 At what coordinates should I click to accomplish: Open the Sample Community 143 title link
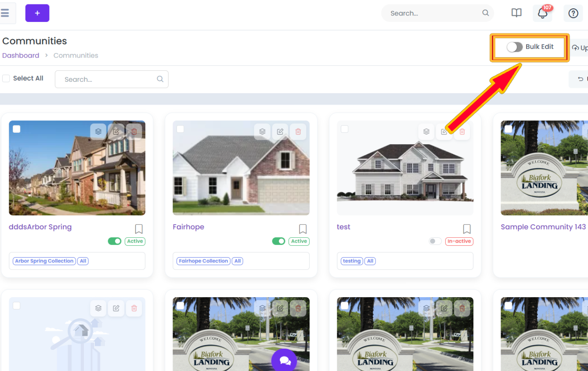(x=543, y=227)
